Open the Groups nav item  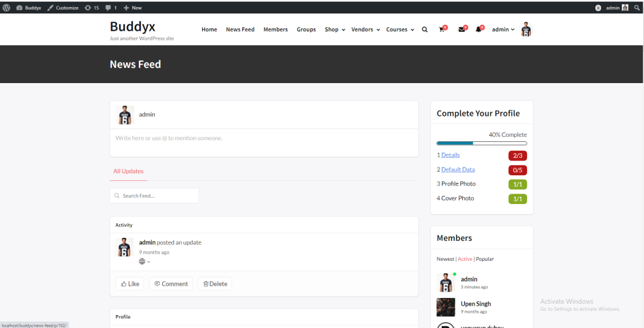pyautogui.click(x=306, y=29)
